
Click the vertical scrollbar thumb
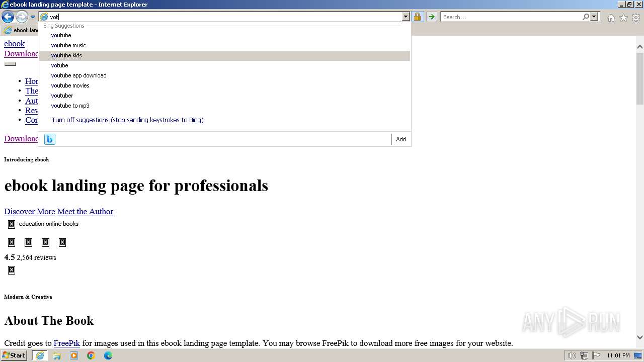point(639,78)
